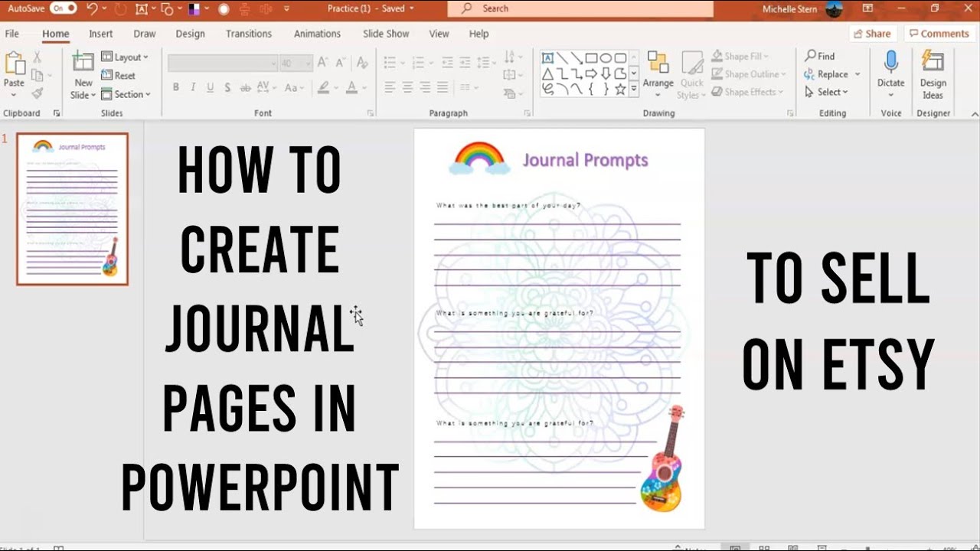This screenshot has width=980, height=551.
Task: Click in the Search box
Action: tap(580, 8)
